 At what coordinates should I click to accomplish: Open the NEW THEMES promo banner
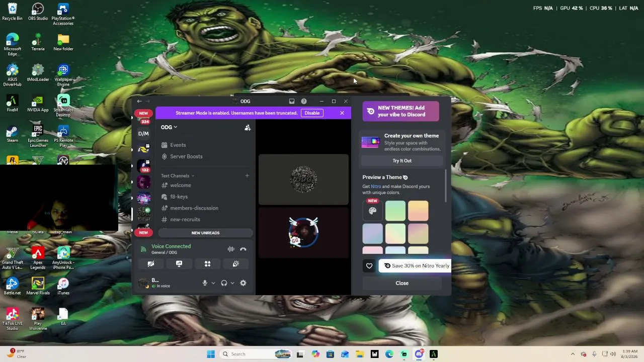(401, 111)
